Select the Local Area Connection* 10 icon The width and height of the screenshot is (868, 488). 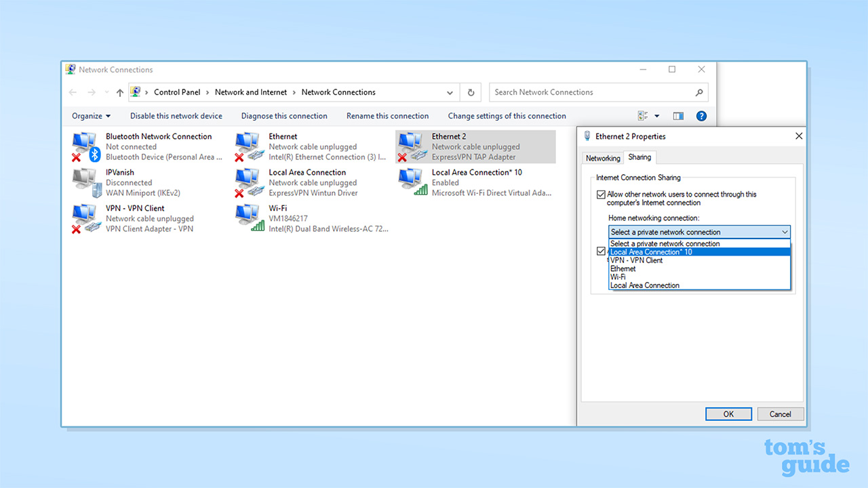pos(412,182)
